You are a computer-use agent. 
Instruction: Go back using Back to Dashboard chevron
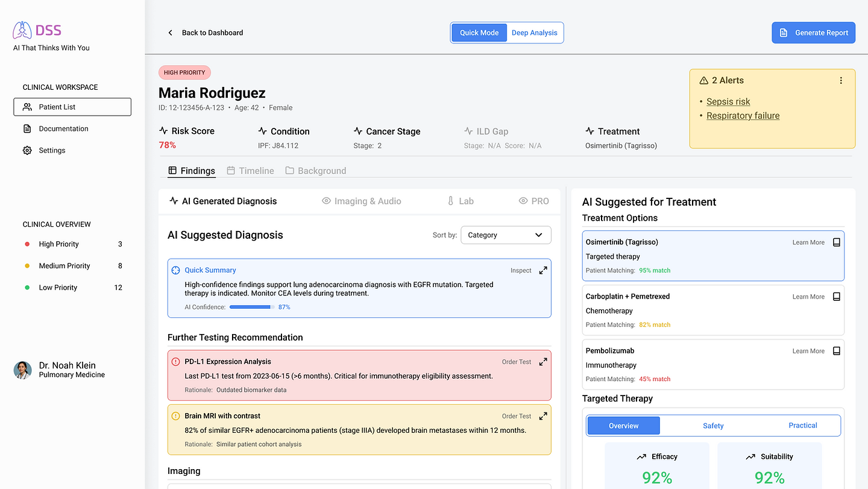(x=170, y=33)
